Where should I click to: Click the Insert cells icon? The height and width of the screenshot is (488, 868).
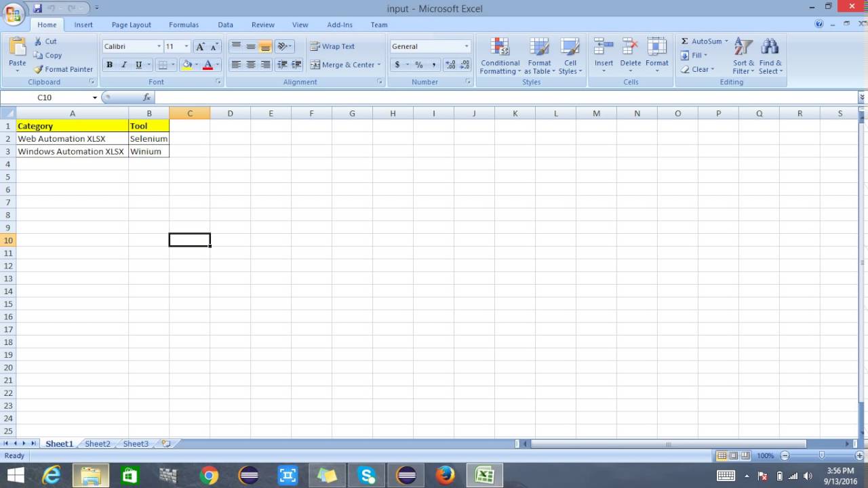click(604, 47)
